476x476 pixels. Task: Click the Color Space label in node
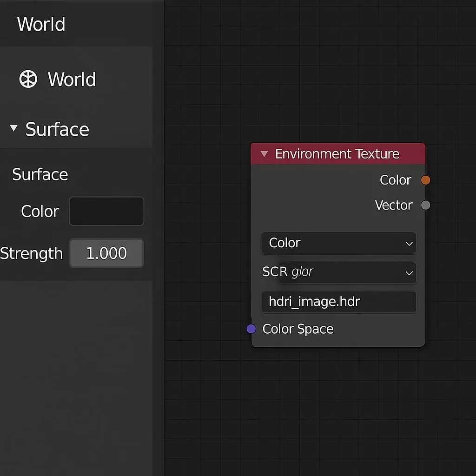(298, 329)
